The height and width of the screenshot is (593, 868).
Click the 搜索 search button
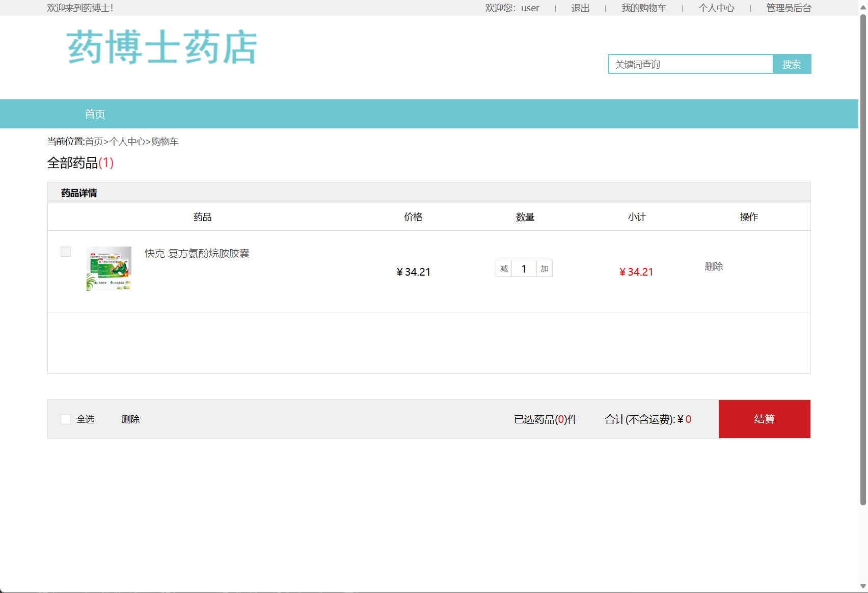(x=792, y=64)
